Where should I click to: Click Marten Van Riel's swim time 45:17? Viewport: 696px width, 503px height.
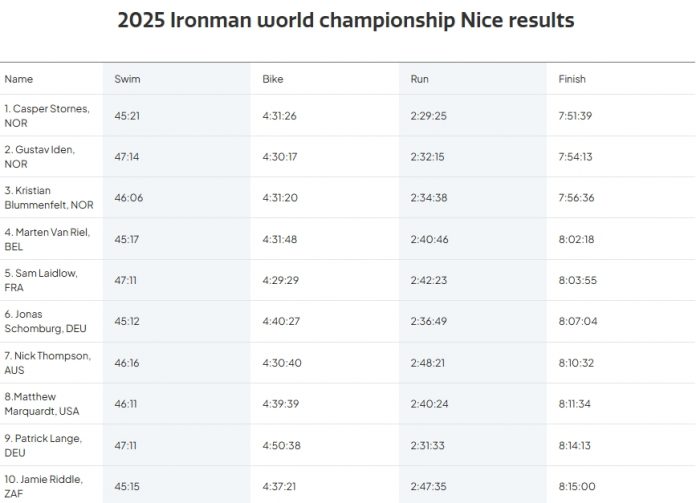(x=127, y=239)
